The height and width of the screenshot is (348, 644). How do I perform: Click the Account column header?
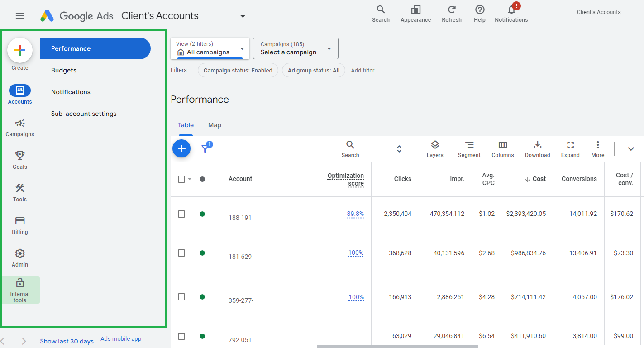point(240,179)
